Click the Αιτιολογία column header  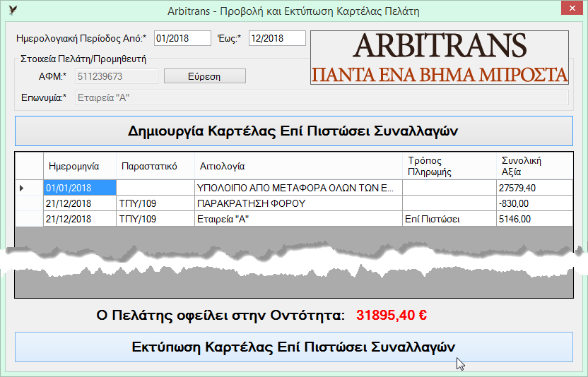click(298, 166)
